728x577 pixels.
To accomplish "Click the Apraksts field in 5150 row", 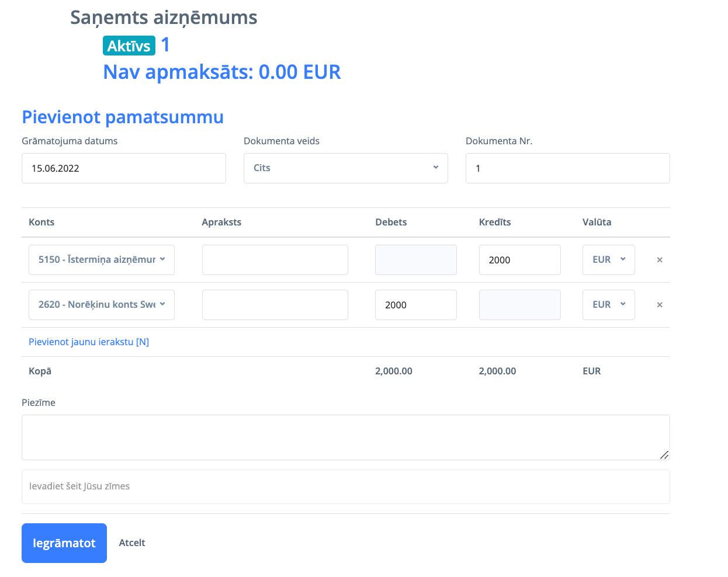I will 275,260.
